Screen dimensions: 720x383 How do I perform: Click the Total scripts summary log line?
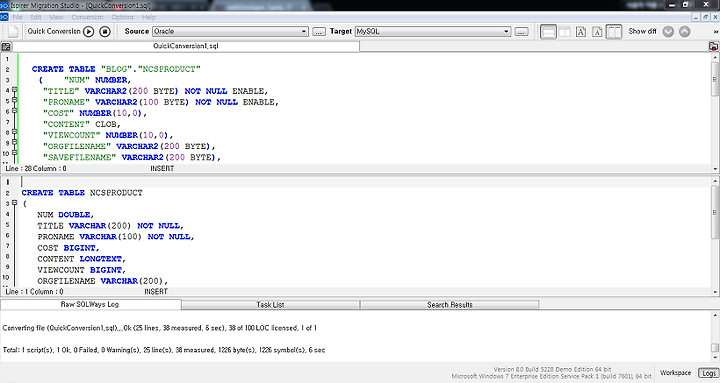(164, 350)
